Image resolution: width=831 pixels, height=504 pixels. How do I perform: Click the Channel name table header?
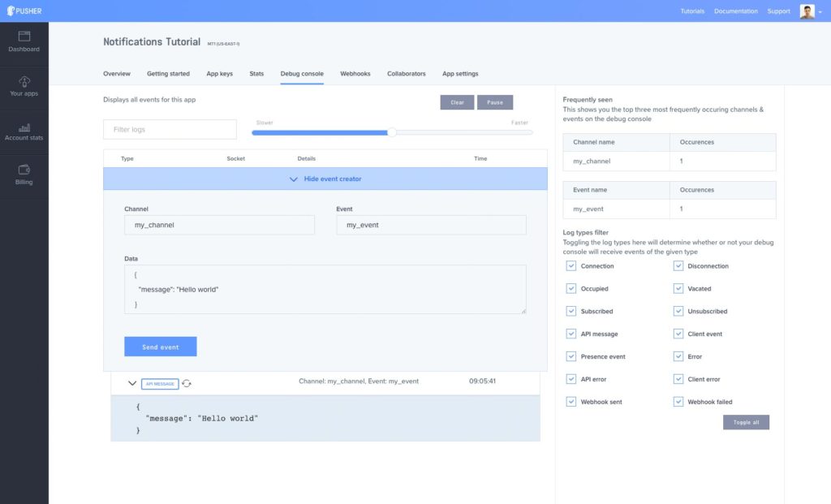593,142
